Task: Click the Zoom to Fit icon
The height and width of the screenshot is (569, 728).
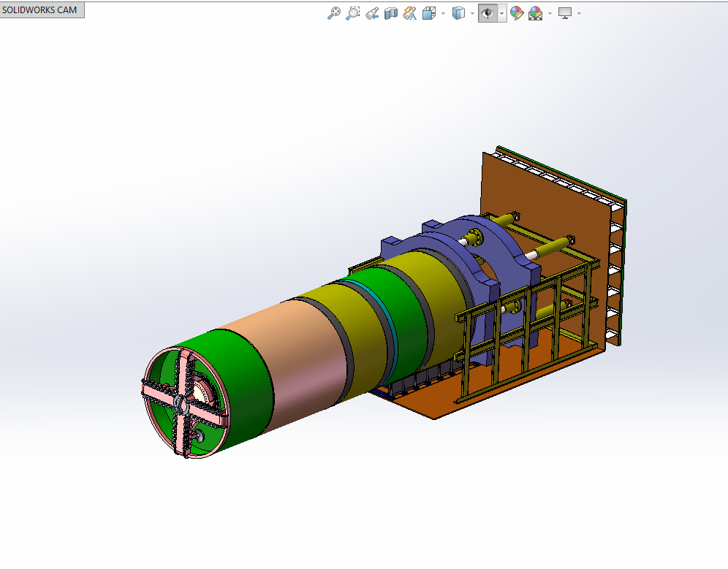Action: tap(334, 13)
